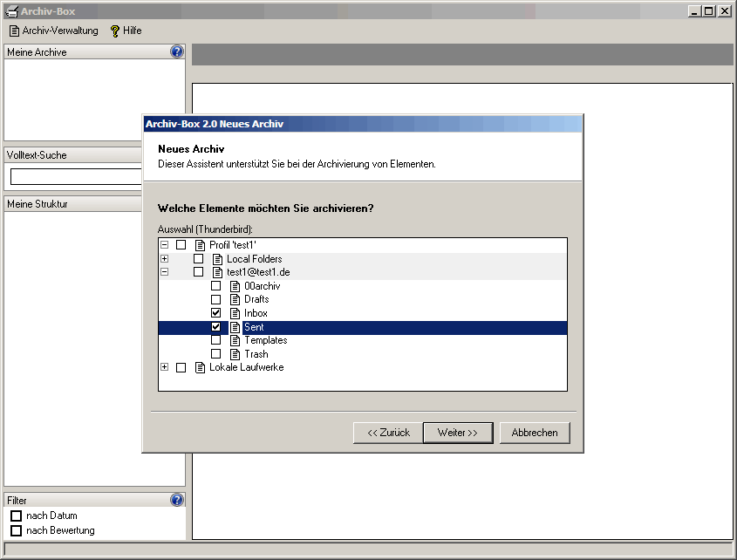Enable the Drafts folder checkbox
This screenshot has height=560, width=737.
(x=215, y=299)
